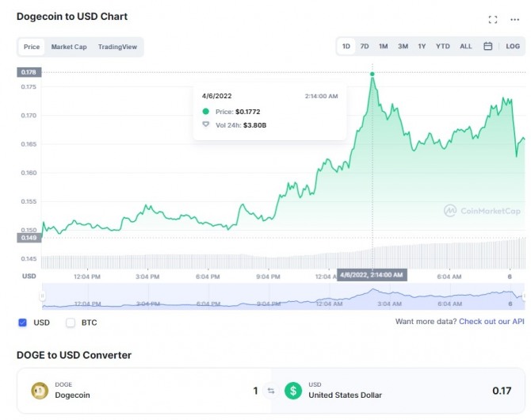Click the DOGE to USD Converter heading
Screen dimensions: 531x420
pos(74,355)
